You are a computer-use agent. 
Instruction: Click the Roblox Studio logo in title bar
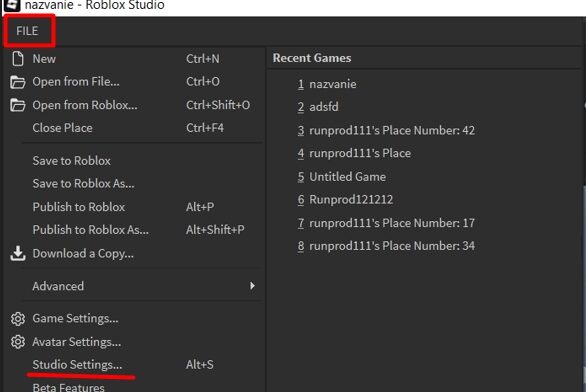point(12,5)
